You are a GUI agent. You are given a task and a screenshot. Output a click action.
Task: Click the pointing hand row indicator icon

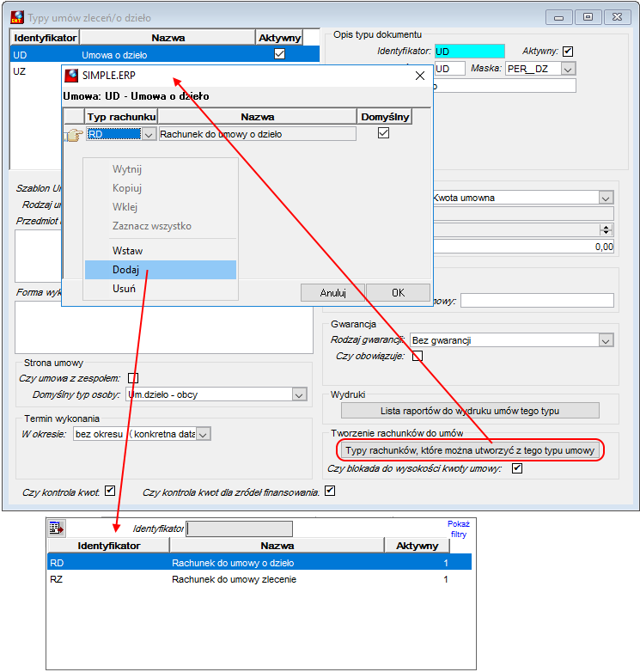click(74, 135)
